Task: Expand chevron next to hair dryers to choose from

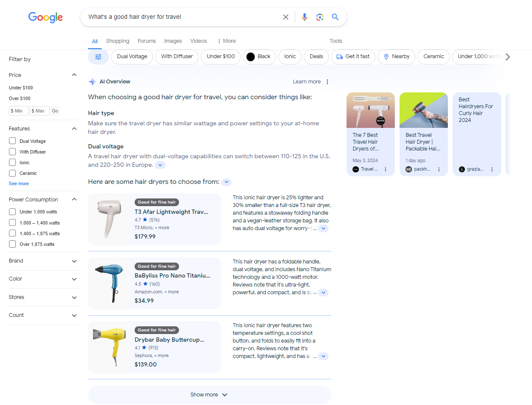Action: (x=226, y=182)
